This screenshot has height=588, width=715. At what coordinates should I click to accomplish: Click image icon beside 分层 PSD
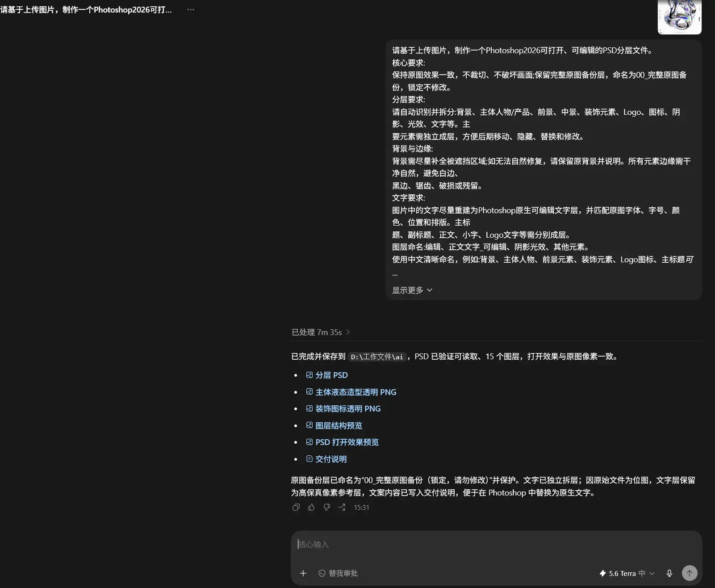click(x=309, y=375)
